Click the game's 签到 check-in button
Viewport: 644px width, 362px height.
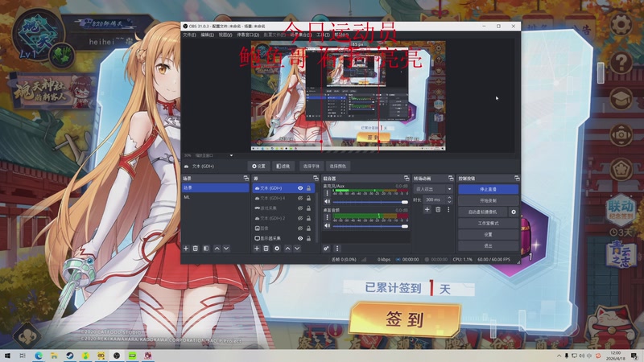405,319
